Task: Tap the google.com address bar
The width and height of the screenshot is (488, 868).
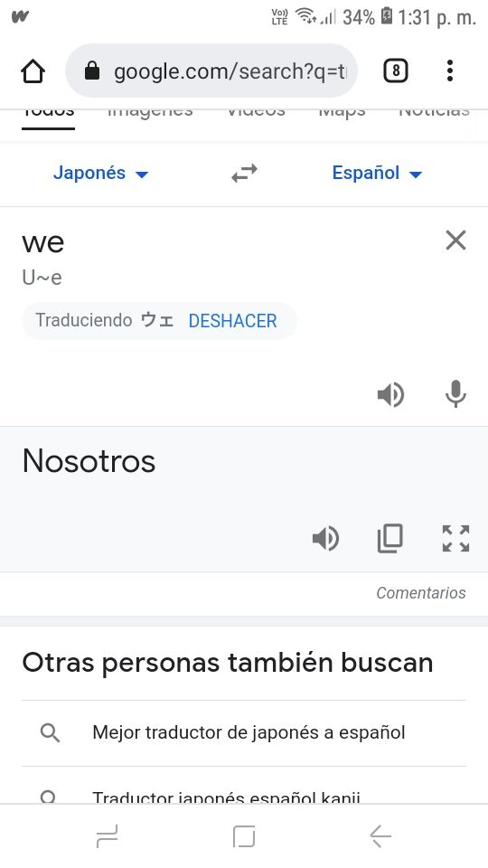Action: (x=211, y=71)
